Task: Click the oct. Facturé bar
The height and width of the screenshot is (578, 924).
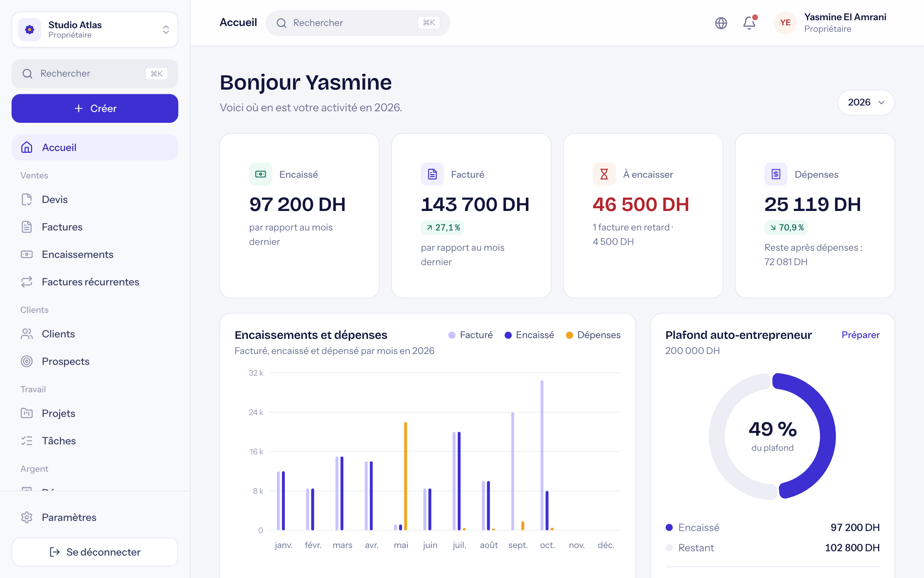Action: (x=542, y=455)
